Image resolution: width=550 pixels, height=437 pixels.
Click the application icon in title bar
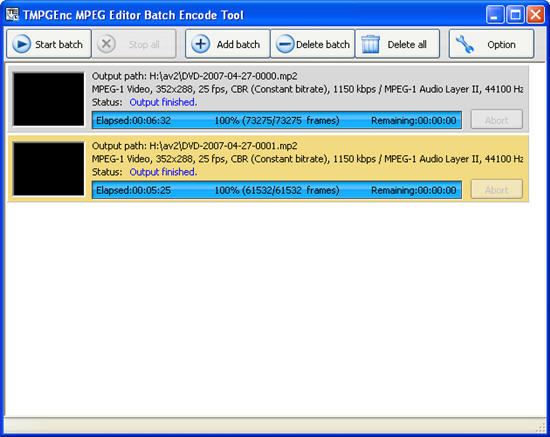[x=12, y=15]
